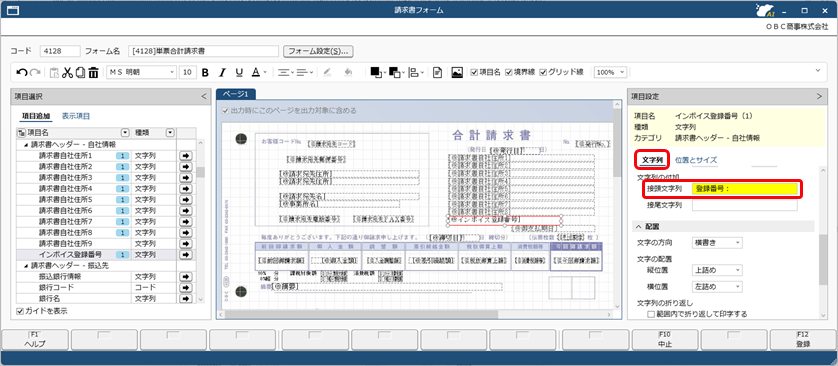Viewport: 838px width, 366px height.
Task: Click the フォーム設定(S)... button
Action: 319,51
